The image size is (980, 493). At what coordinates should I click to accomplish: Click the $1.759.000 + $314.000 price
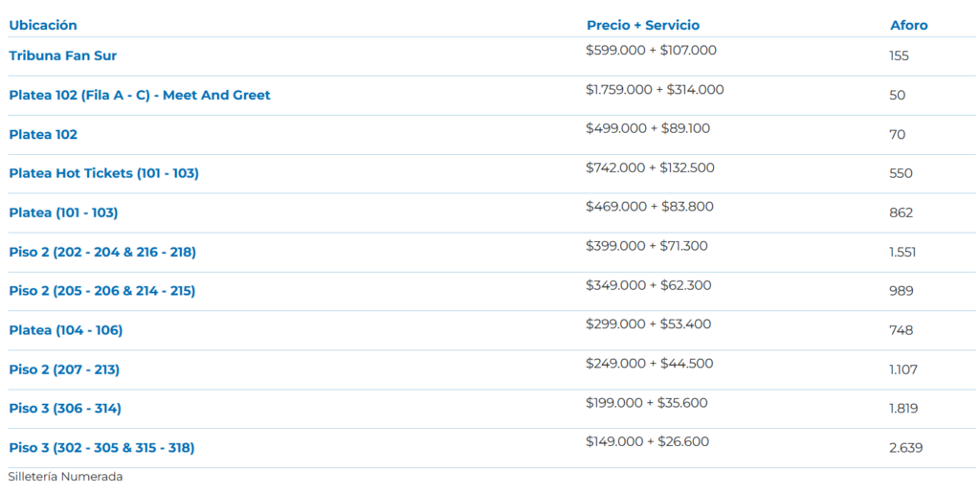coord(655,90)
